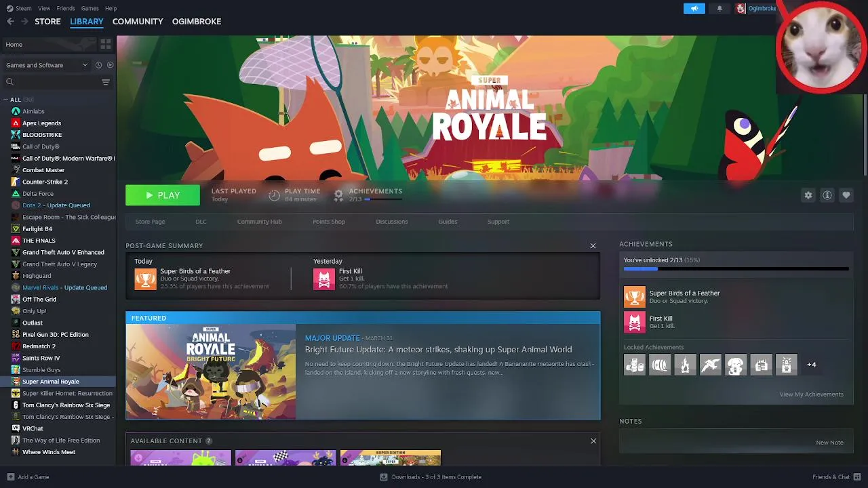Viewport: 868px width, 488px height.
Task: Click the Available Content help question mark
Action: [209, 441]
